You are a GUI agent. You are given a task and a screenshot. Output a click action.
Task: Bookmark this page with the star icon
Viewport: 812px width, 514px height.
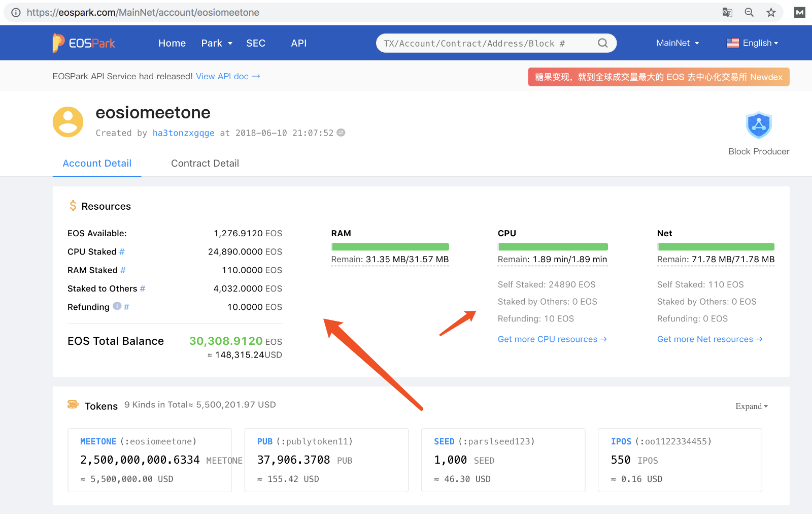(x=771, y=13)
